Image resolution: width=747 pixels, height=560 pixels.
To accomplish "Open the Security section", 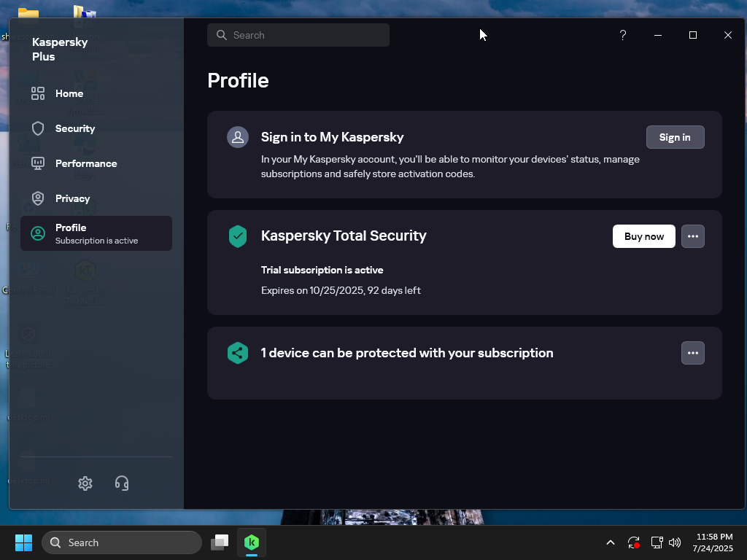I will 96,128.
